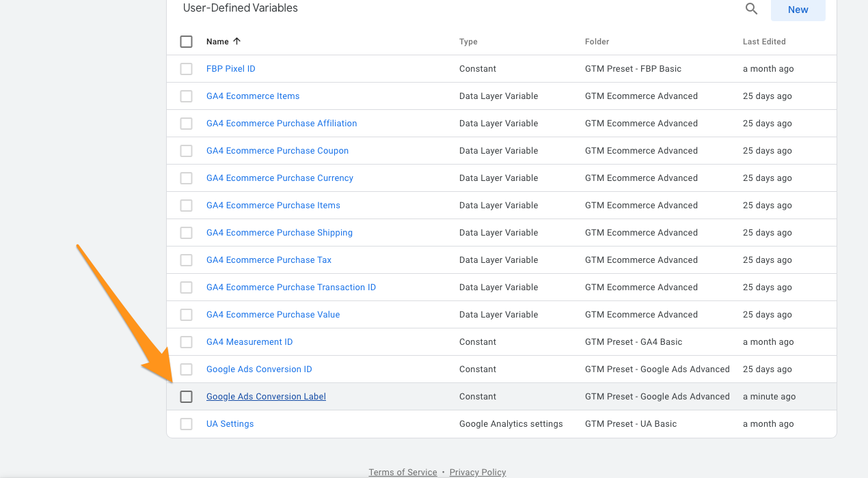The width and height of the screenshot is (868, 478).
Task: Click the Folder column header
Action: (x=597, y=42)
